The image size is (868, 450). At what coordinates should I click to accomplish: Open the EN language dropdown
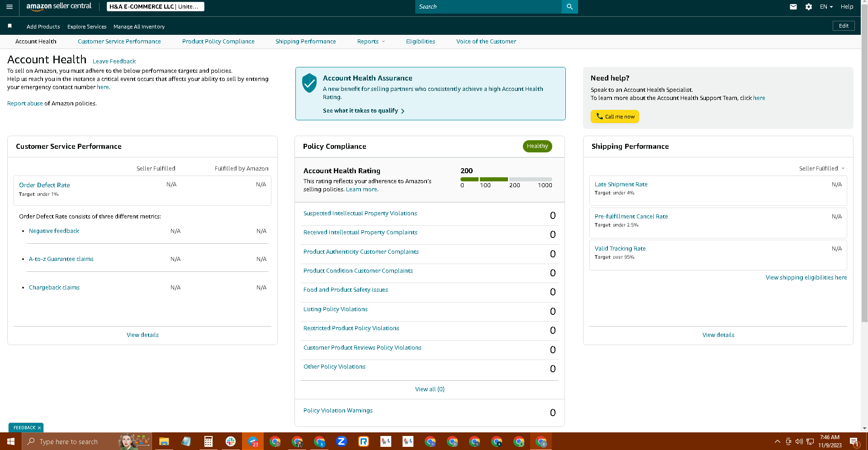[x=826, y=7]
